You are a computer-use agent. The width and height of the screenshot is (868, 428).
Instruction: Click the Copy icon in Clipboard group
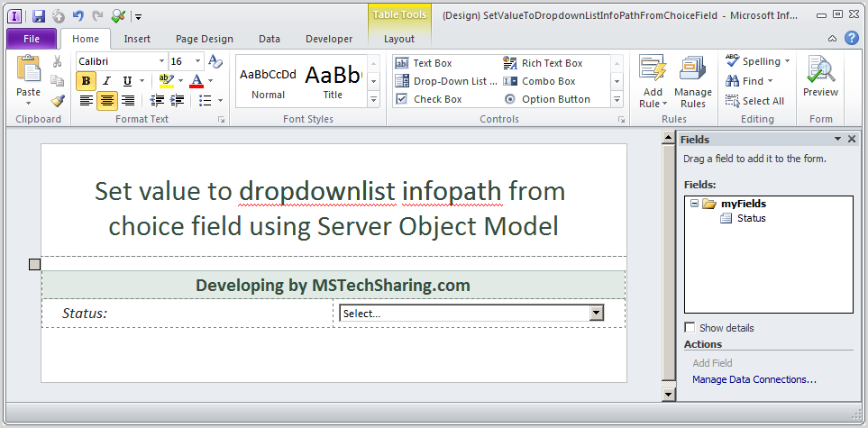58,81
